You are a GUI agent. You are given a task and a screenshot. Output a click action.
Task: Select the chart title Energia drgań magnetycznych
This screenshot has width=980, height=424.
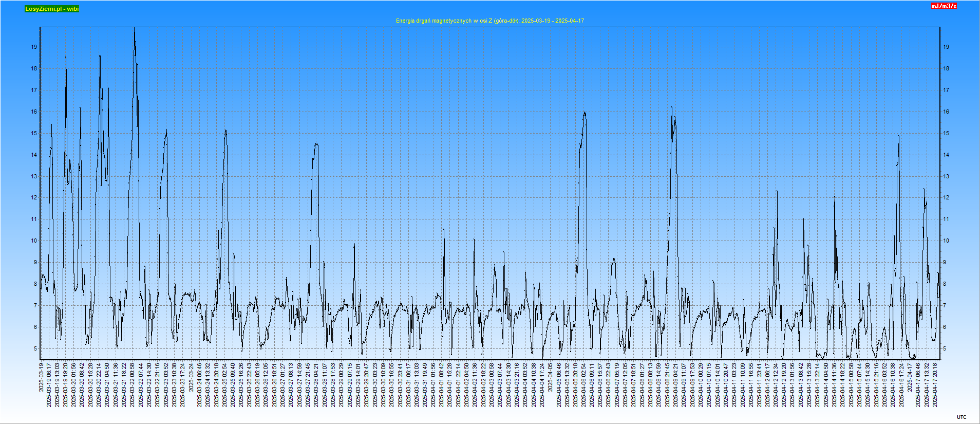[489, 21]
